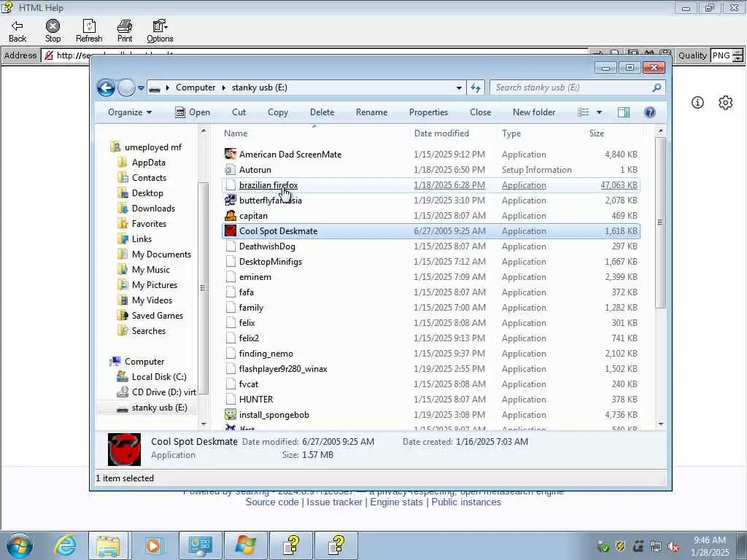Open Downloads folder in navigation pane
This screenshot has width=747, height=560.
tap(153, 208)
